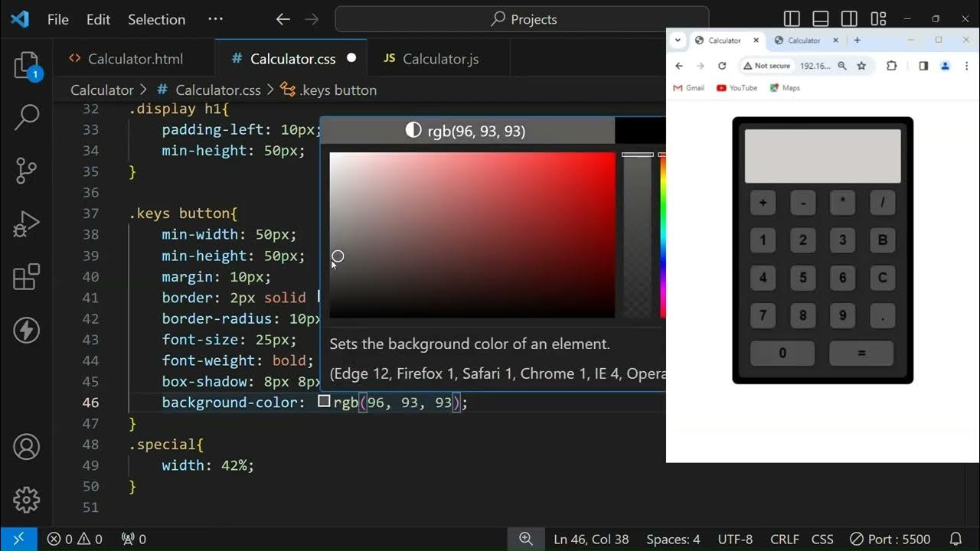Viewport: 980px width, 551px height.
Task: Toggle the secondary sidebar layout icon
Action: (849, 19)
